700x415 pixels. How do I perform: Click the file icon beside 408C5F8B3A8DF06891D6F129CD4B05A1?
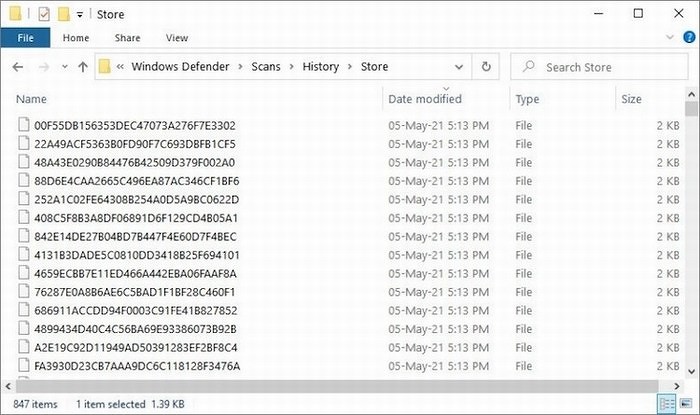point(23,217)
